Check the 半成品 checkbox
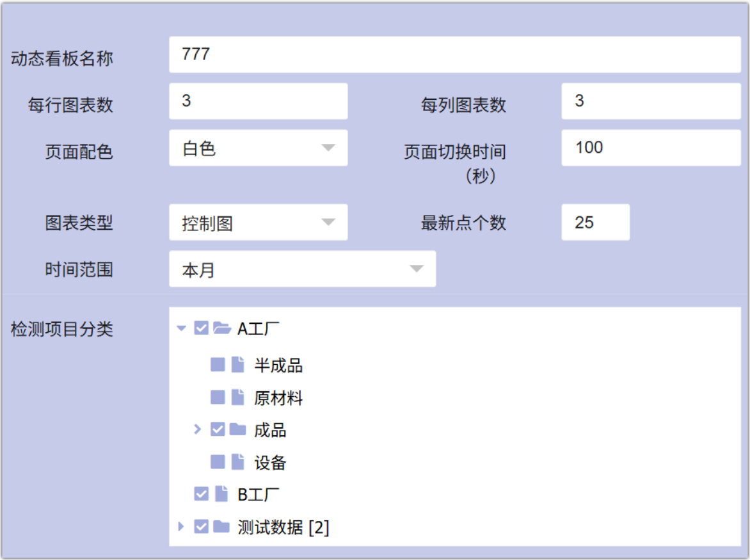 (218, 365)
